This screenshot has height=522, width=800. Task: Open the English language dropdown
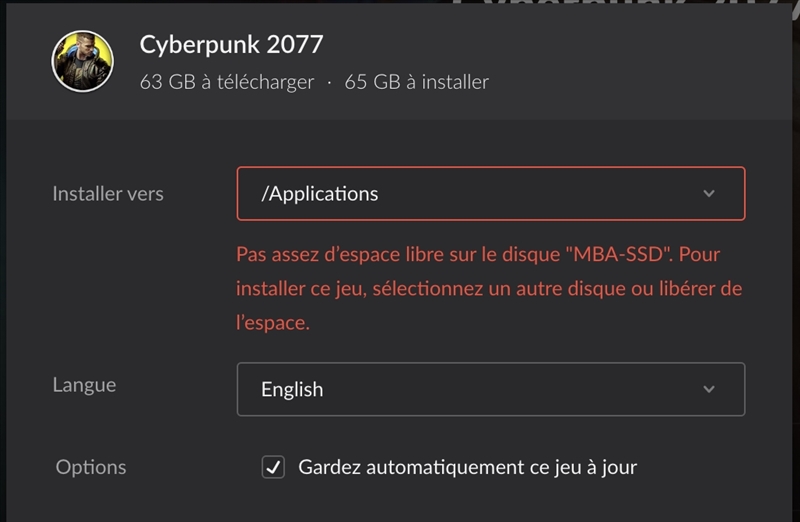(x=490, y=389)
